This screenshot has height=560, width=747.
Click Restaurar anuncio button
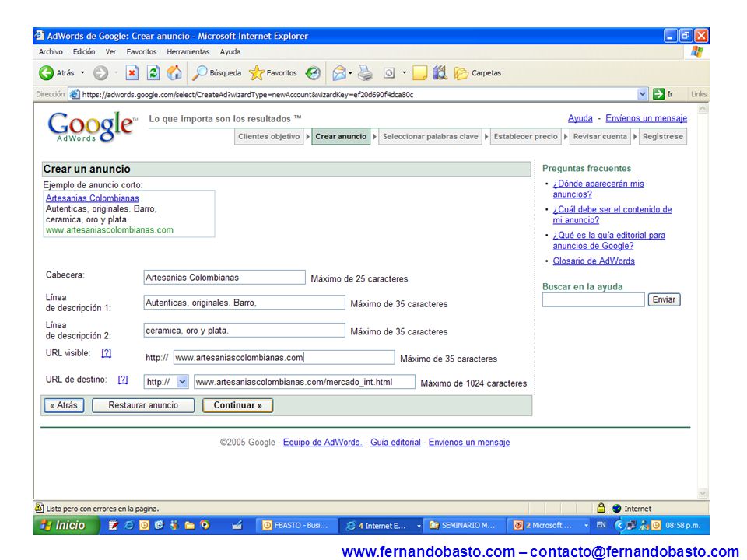(143, 405)
